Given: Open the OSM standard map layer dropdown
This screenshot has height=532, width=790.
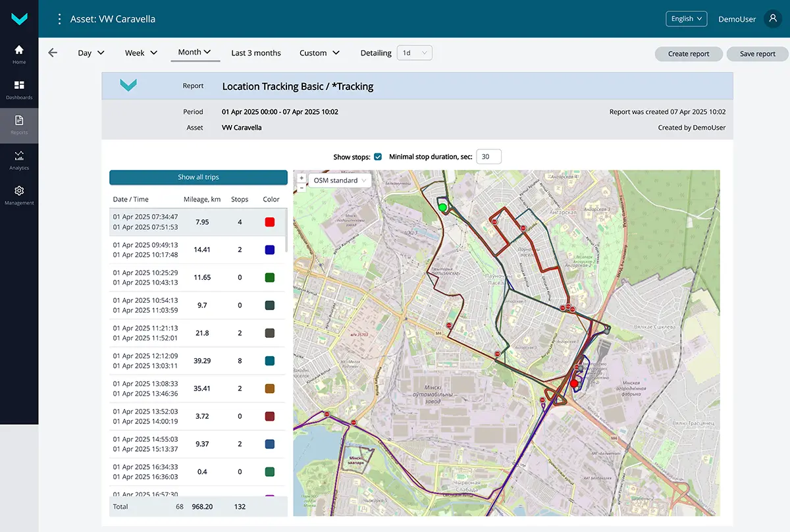Looking at the screenshot, I should [x=340, y=180].
